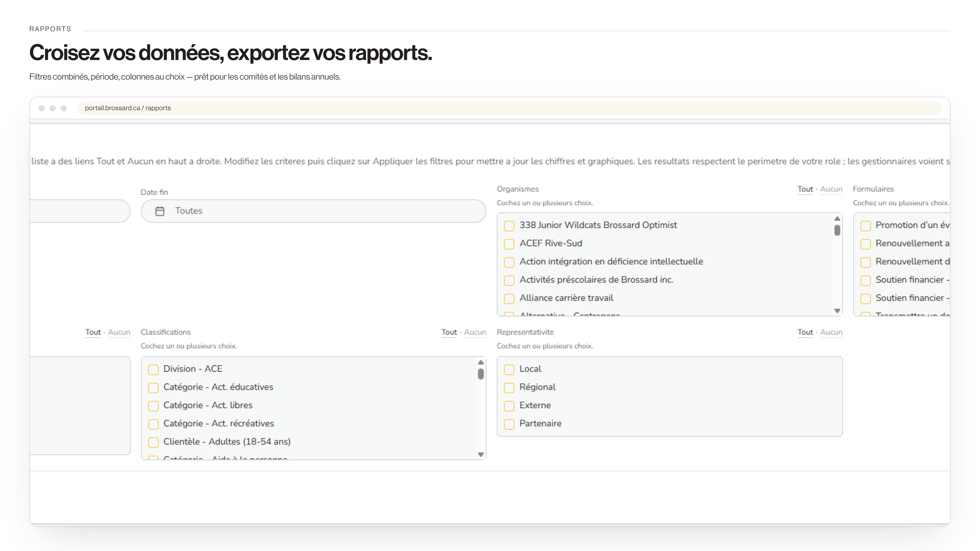
Task: Click Tout link left of Classifications
Action: pyautogui.click(x=93, y=332)
